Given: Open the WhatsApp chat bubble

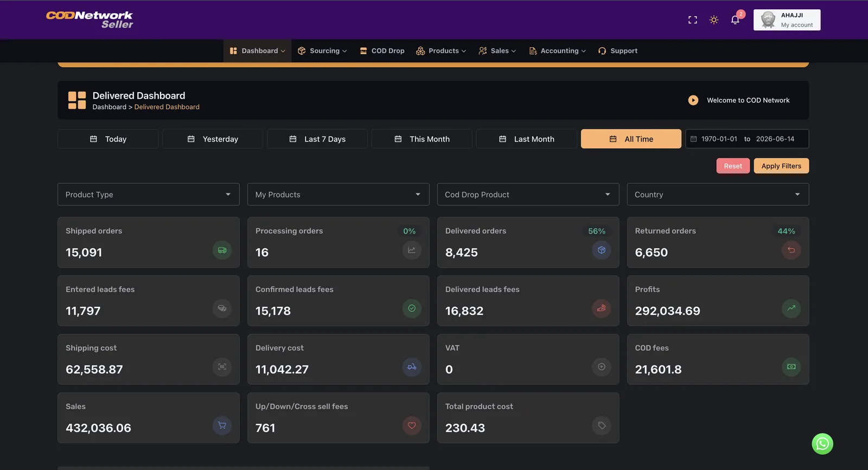Looking at the screenshot, I should click(x=822, y=444).
